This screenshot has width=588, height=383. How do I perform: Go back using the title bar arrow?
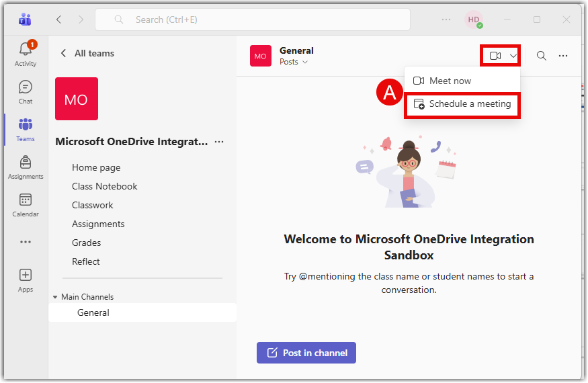(x=59, y=19)
